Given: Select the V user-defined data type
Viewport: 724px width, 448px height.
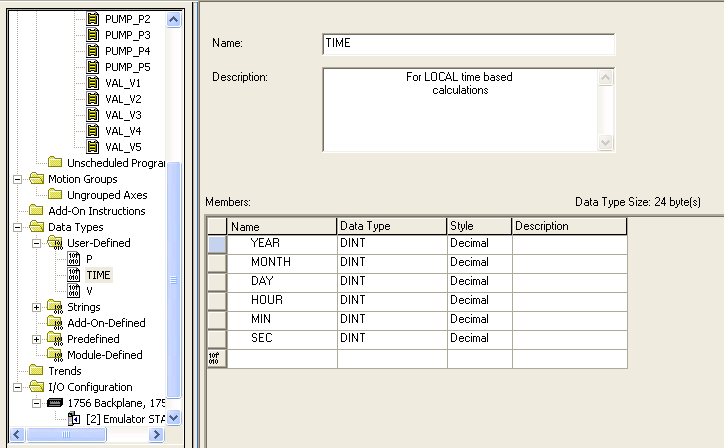Looking at the screenshot, I should click(89, 291).
